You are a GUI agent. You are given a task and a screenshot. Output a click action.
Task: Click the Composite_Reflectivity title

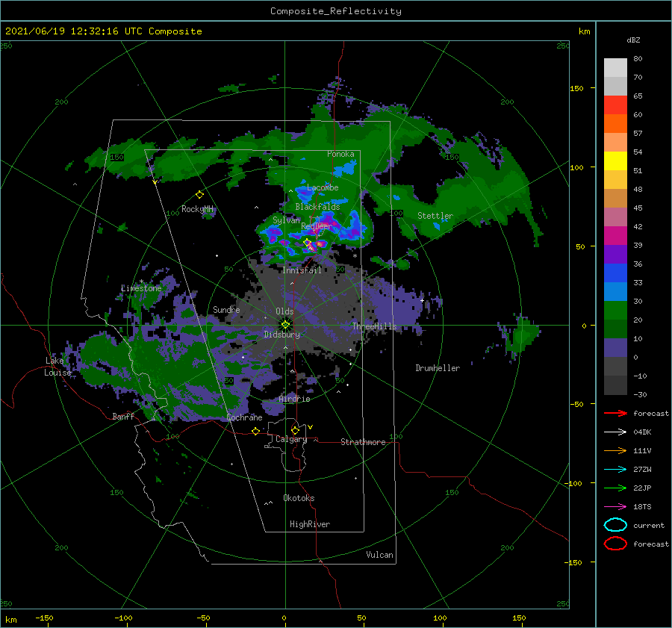pos(335,11)
